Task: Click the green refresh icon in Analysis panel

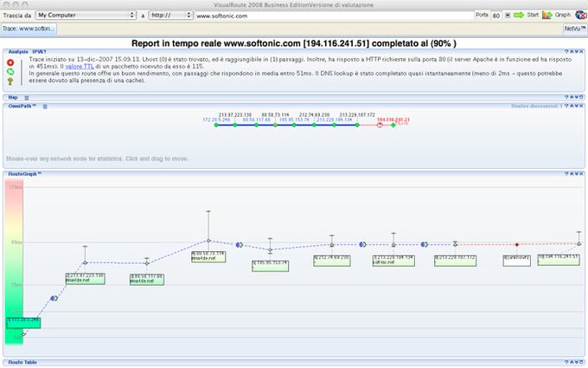Action: click(x=10, y=72)
